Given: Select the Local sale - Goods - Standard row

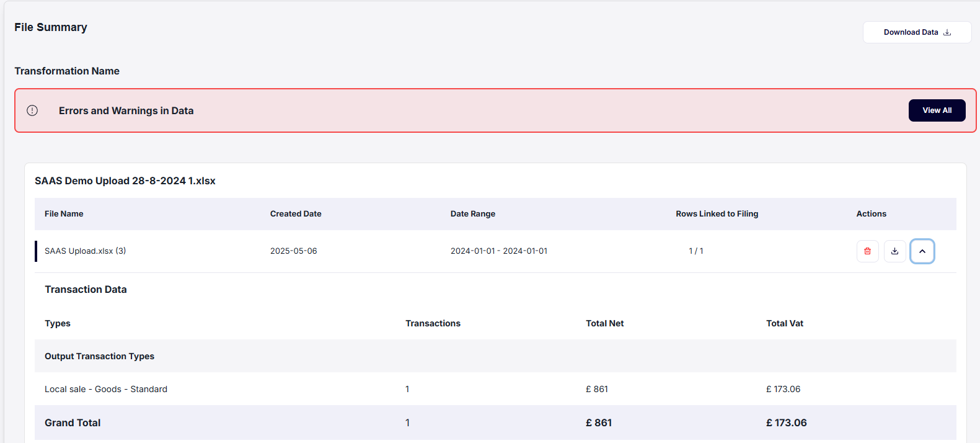Looking at the screenshot, I should (106, 390).
